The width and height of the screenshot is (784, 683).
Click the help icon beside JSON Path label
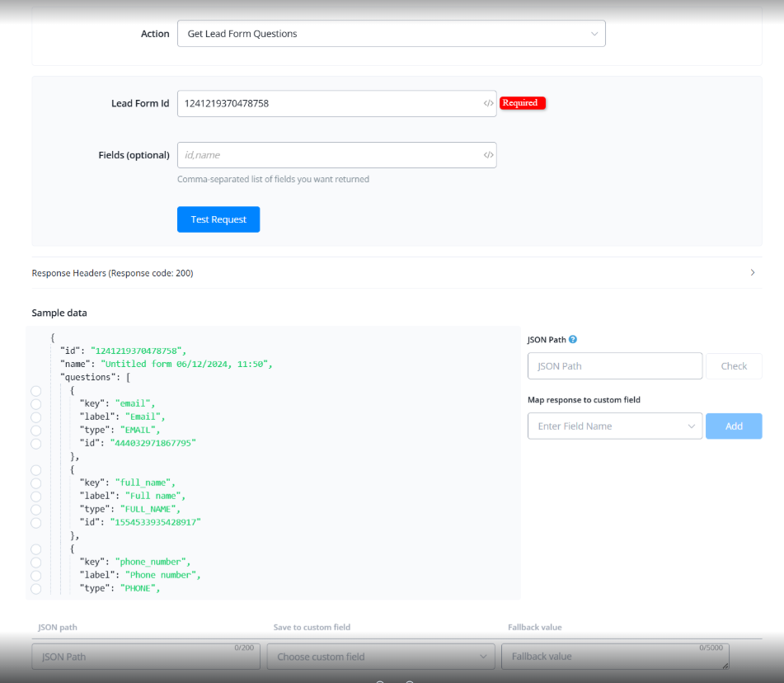coord(573,339)
